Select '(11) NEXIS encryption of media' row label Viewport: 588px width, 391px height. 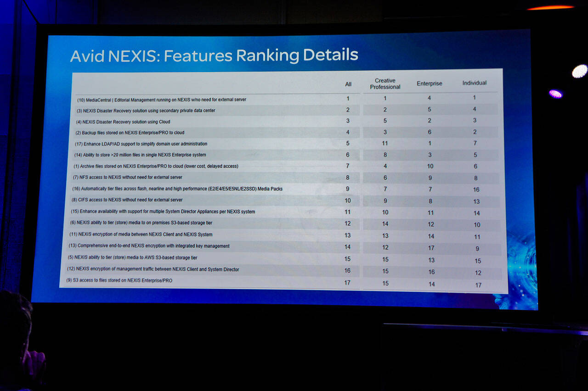click(141, 235)
